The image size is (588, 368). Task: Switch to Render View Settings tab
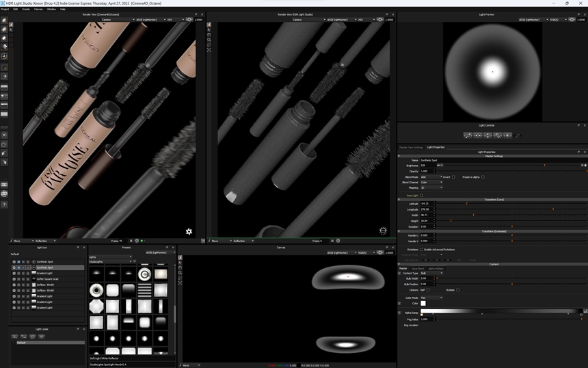click(x=411, y=148)
